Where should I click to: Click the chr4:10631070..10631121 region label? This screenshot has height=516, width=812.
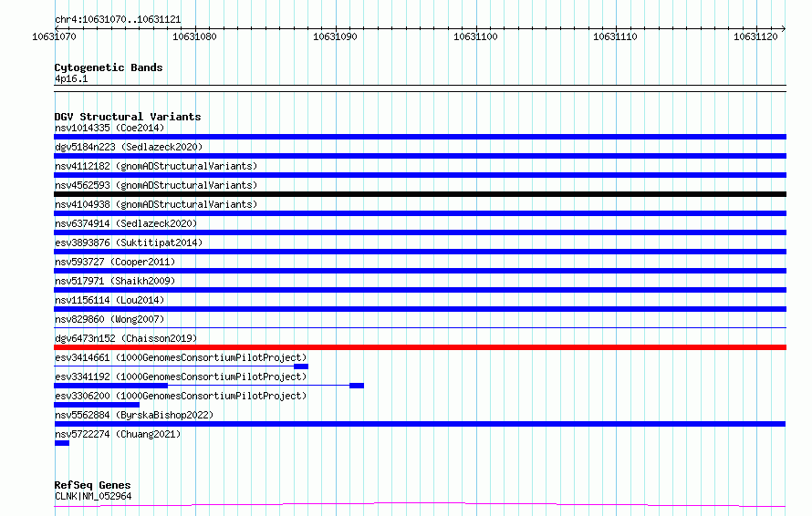118,19
